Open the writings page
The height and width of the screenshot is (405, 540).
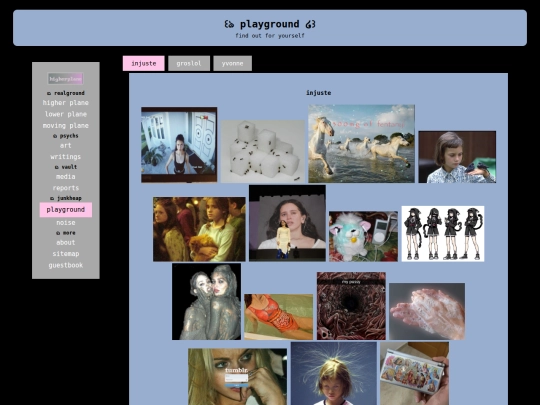65,157
